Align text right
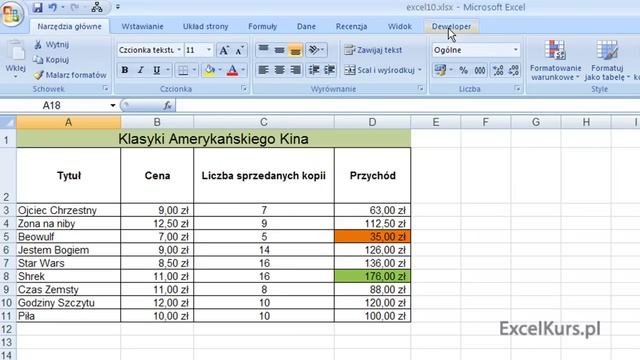This screenshot has height=360, width=640. pos(295,70)
